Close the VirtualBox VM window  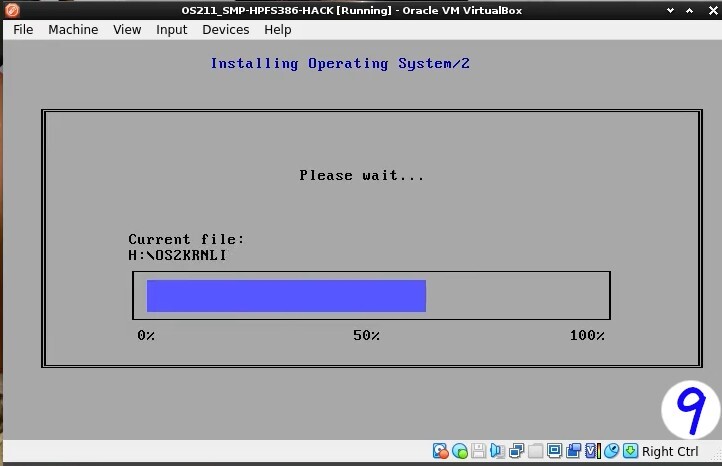coord(713,10)
